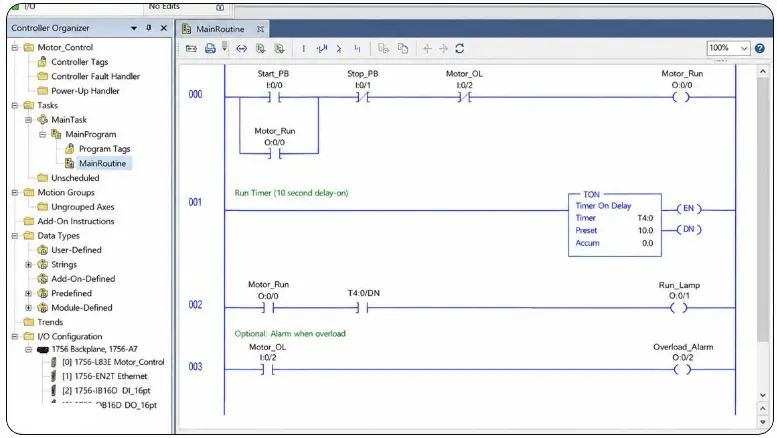The image size is (777, 438).
Task: Collapse the MainProgram node
Action: pos(43,134)
